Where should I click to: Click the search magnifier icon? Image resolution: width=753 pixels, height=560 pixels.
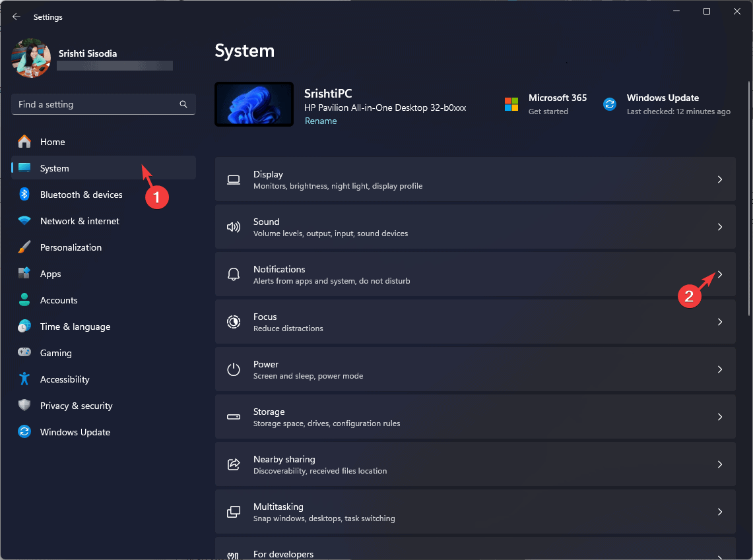point(183,104)
